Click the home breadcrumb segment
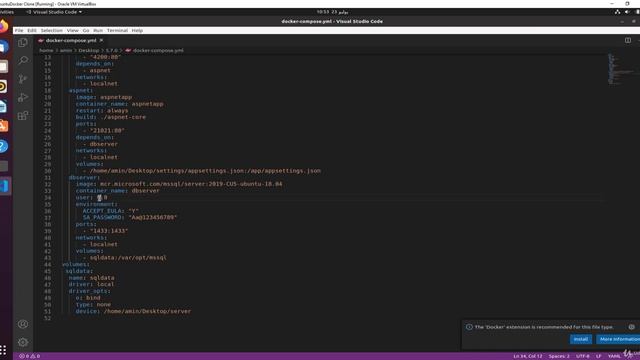The width and height of the screenshot is (640, 360). click(x=46, y=51)
